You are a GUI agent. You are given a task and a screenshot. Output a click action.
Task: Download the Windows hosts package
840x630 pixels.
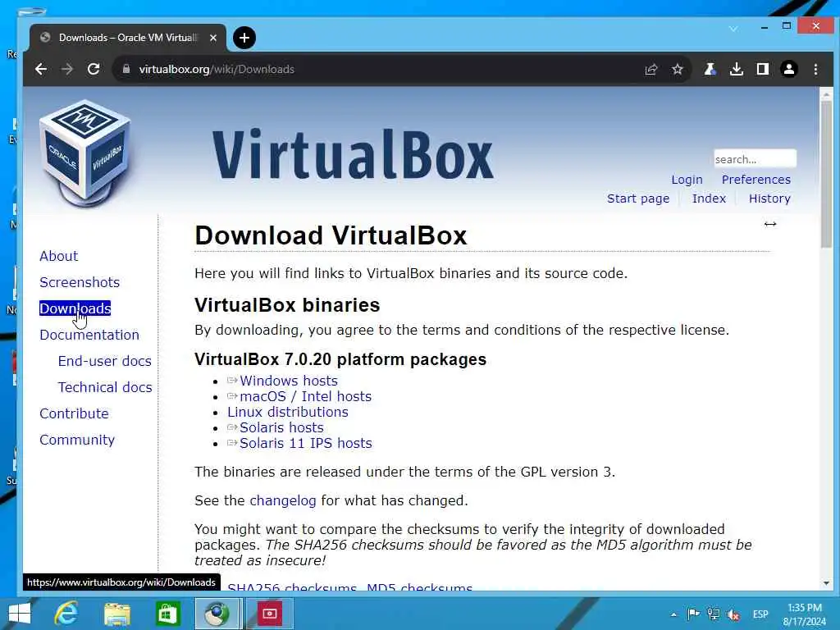point(288,381)
